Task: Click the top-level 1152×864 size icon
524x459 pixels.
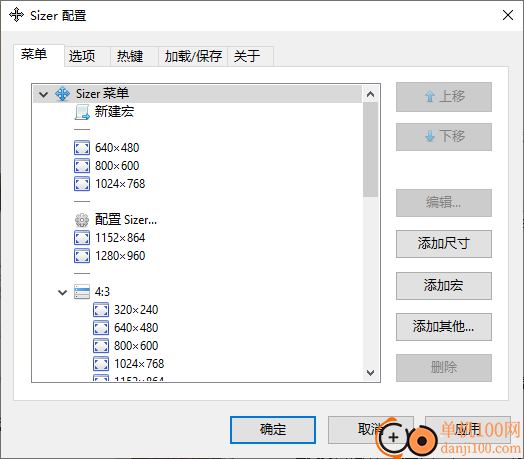Action: pos(82,238)
